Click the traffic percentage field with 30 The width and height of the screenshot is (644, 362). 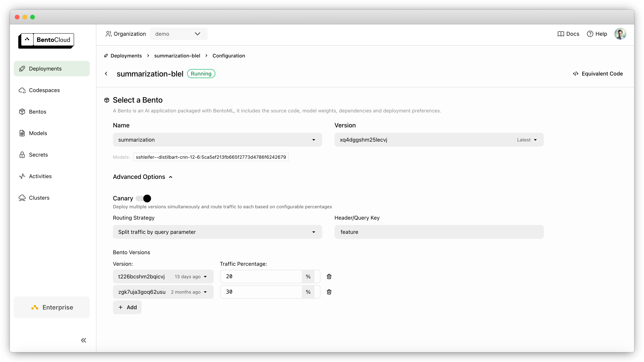pyautogui.click(x=261, y=292)
